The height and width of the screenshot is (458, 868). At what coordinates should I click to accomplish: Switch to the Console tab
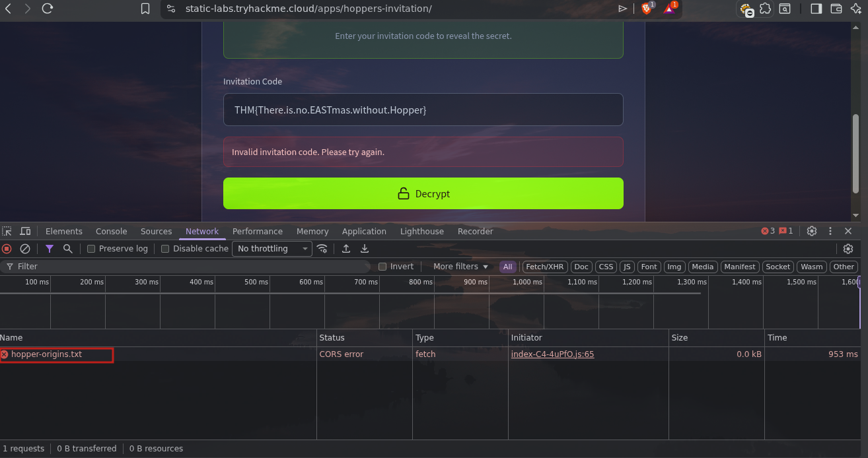coord(111,231)
